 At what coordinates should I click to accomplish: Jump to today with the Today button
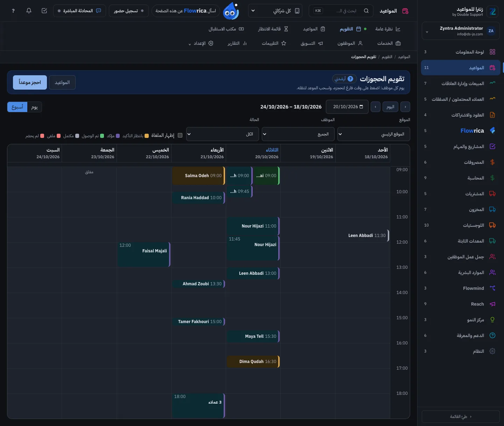tap(391, 107)
